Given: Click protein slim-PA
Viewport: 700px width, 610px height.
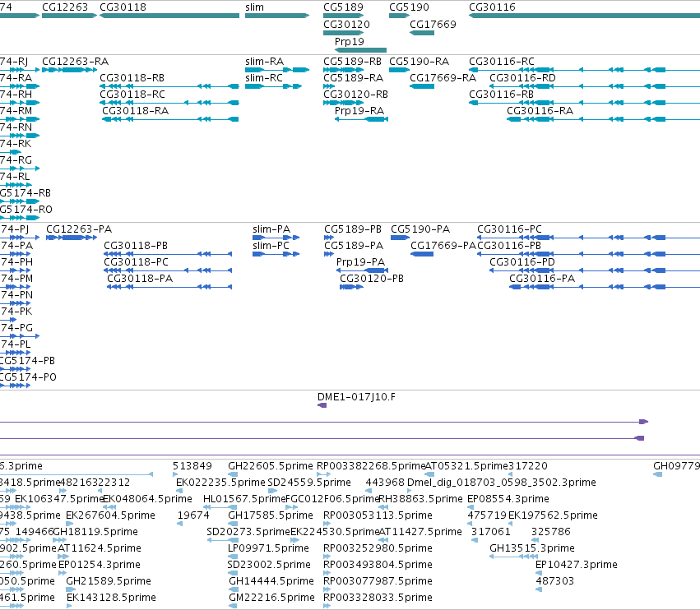Looking at the screenshot, I should point(271,229).
